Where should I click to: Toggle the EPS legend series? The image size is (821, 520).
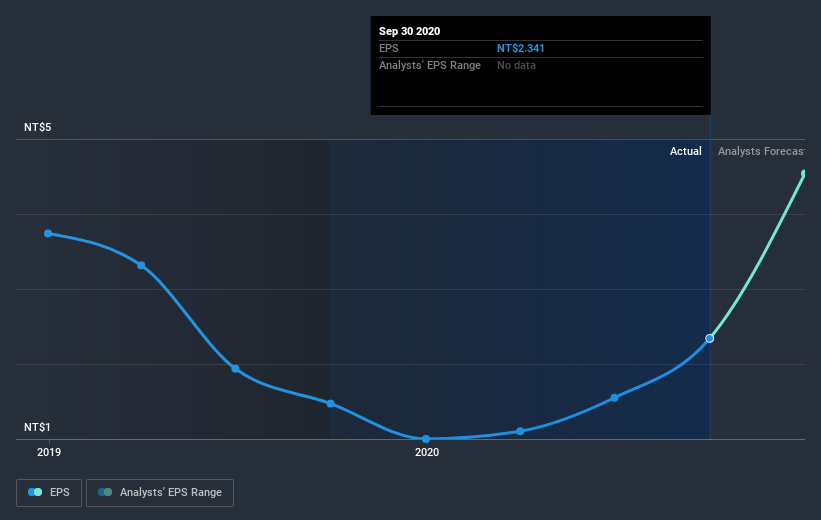(49, 492)
